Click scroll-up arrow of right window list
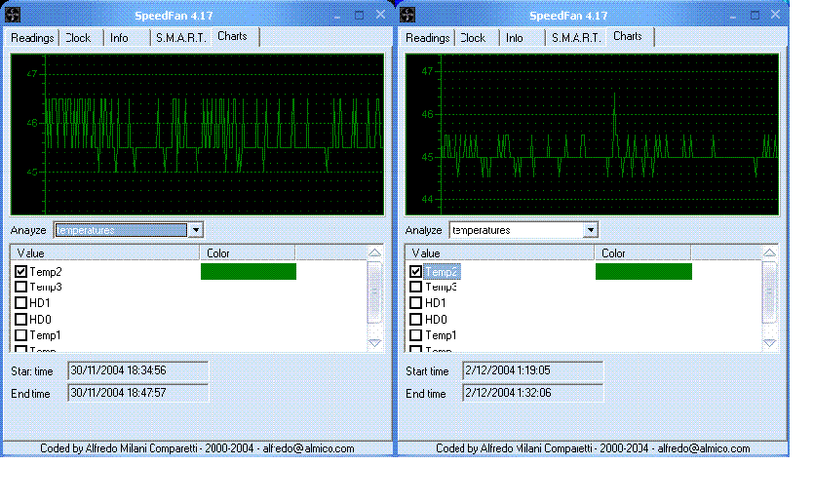Image resolution: width=814 pixels, height=504 pixels. tap(769, 252)
